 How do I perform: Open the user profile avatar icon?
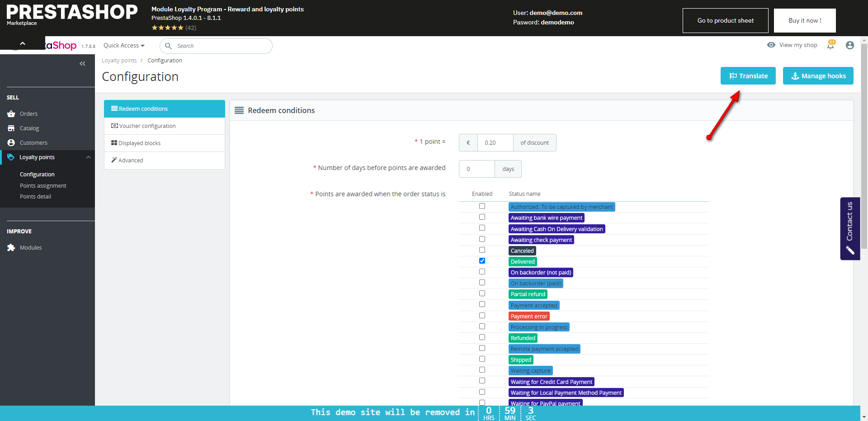click(x=850, y=45)
